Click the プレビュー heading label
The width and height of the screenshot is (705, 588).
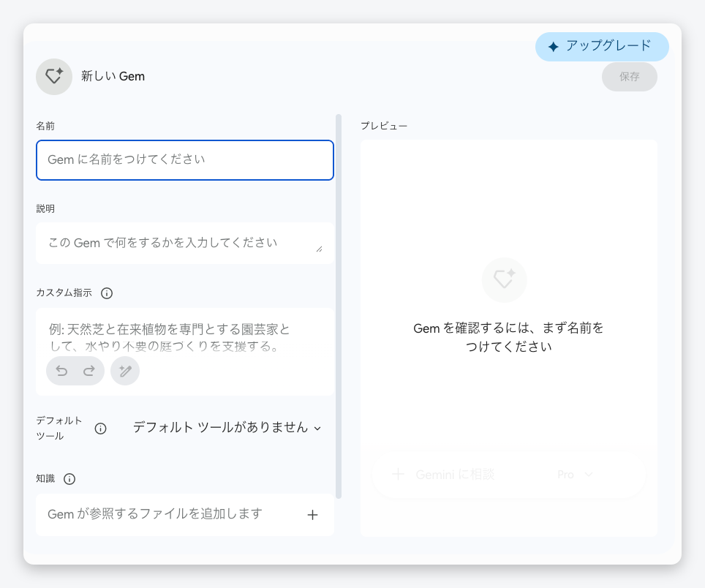(x=384, y=126)
